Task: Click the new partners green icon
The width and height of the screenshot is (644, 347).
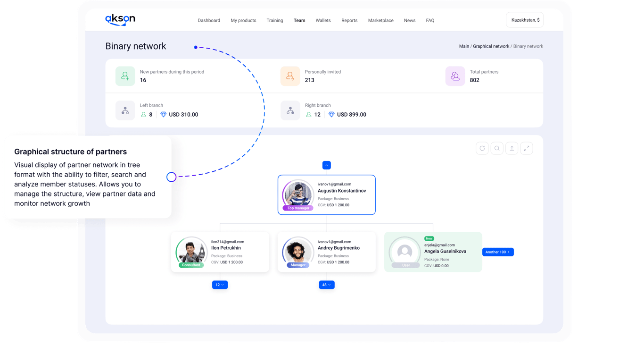Action: point(125,76)
